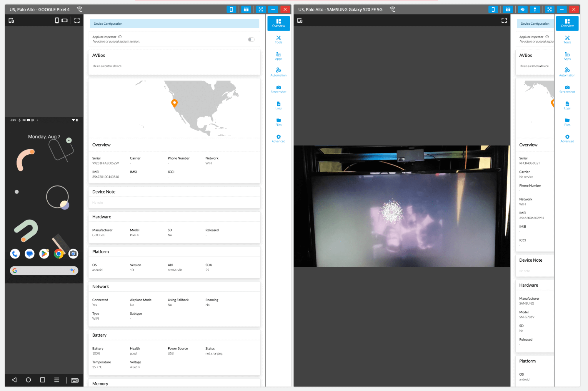The width and height of the screenshot is (588, 391).
Task: Enable the Appium Inspector toggle for the Pixel 4
Action: pos(251,39)
